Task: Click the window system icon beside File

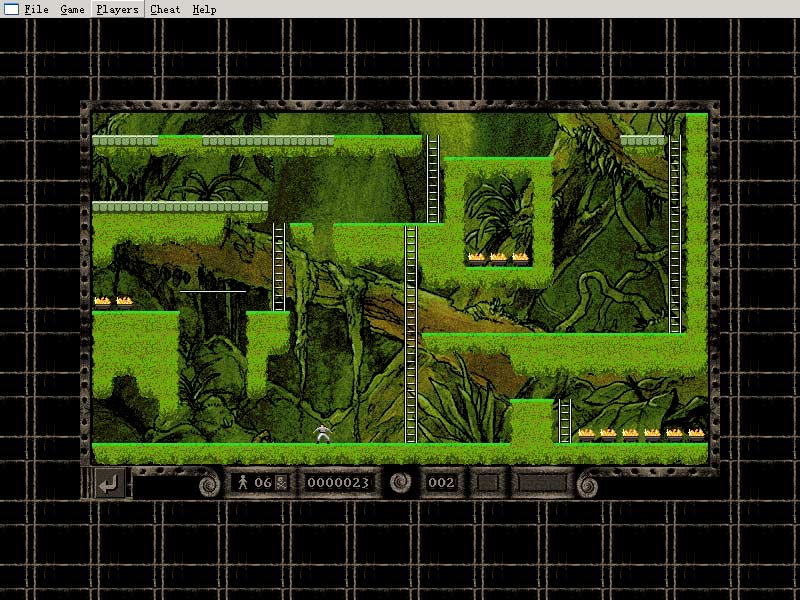Action: 11,9
